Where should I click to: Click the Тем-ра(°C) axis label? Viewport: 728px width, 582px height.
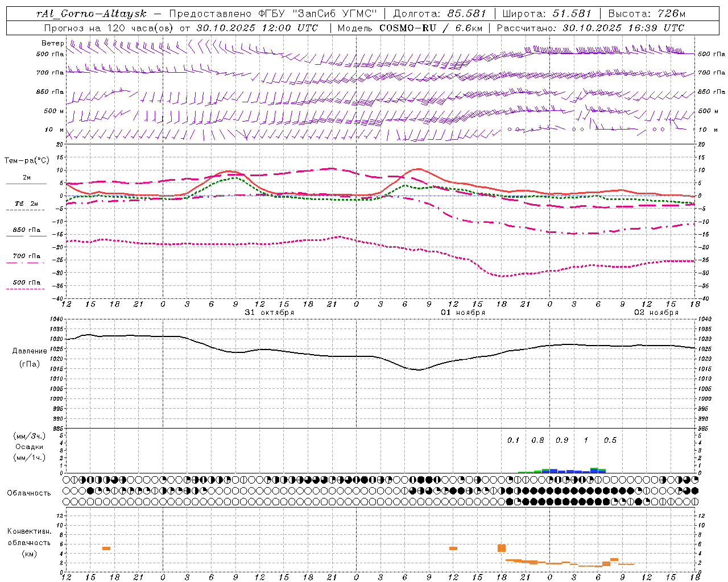coord(27,160)
